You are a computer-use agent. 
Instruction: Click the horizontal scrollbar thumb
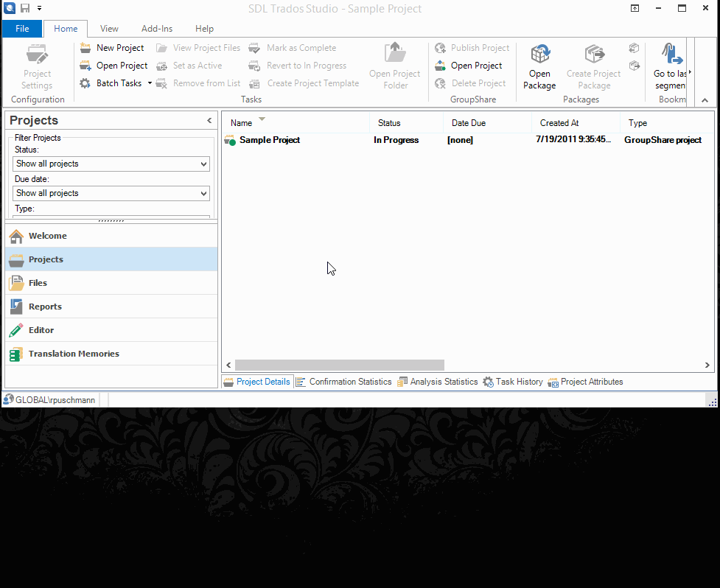click(339, 365)
